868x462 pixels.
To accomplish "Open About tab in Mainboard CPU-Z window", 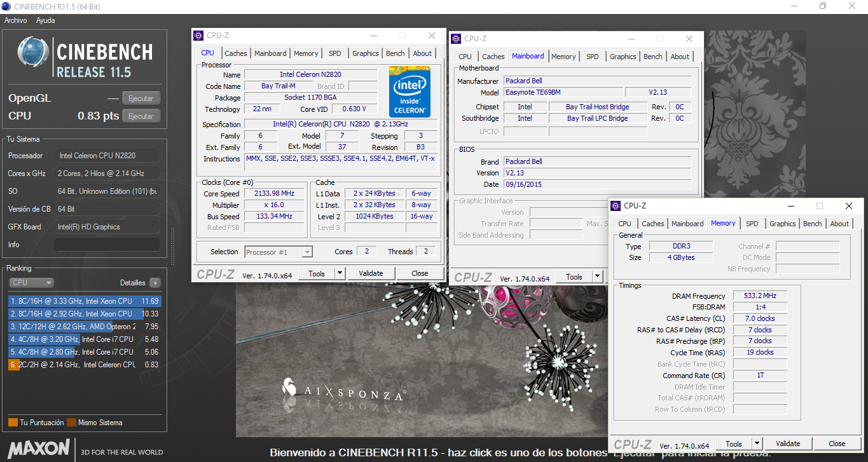I will (x=680, y=57).
